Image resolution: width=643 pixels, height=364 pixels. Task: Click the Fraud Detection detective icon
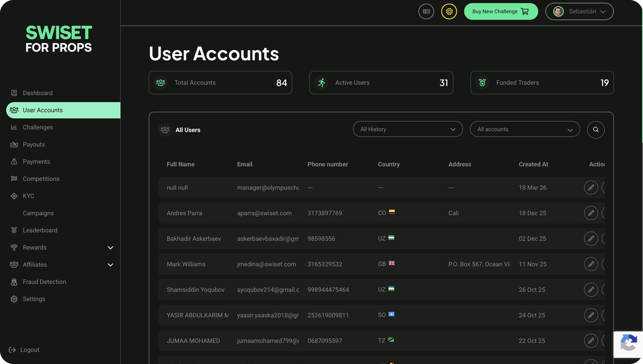pos(14,282)
